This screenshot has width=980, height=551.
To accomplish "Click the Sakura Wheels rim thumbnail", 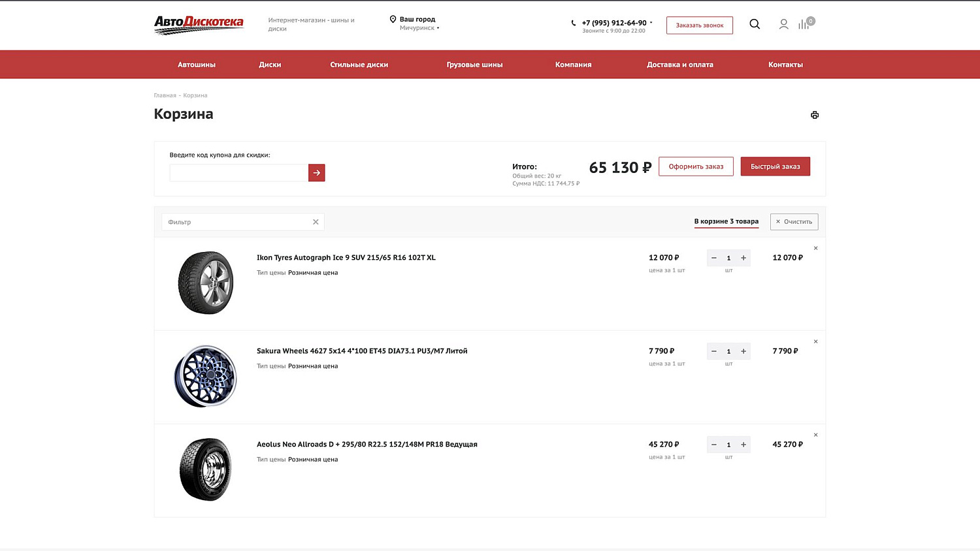I will [x=206, y=376].
